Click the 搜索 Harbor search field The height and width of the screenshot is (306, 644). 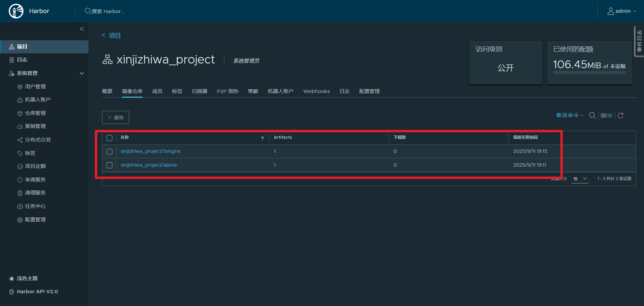pyautogui.click(x=108, y=11)
